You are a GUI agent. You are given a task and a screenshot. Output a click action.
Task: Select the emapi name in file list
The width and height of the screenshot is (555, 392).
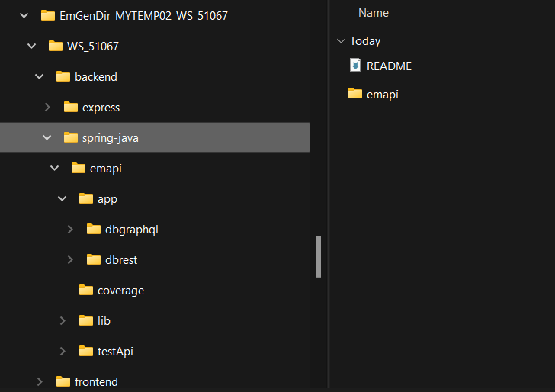(x=383, y=95)
